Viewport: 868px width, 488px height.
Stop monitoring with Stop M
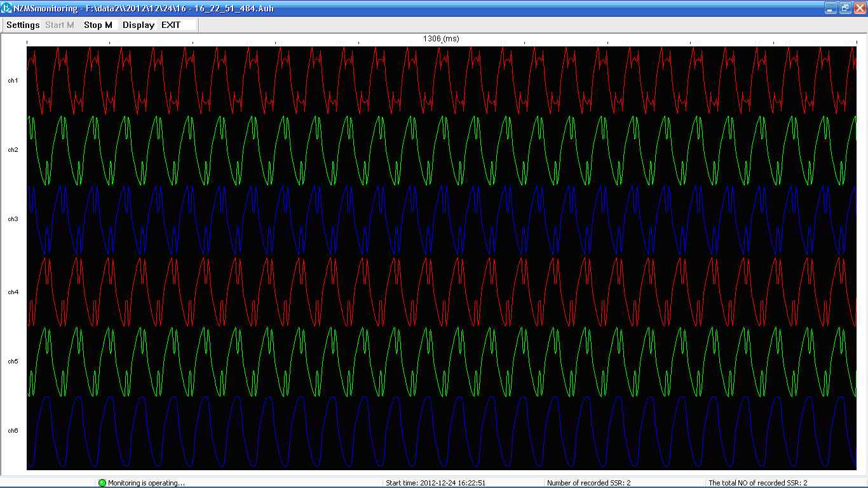pyautogui.click(x=98, y=25)
